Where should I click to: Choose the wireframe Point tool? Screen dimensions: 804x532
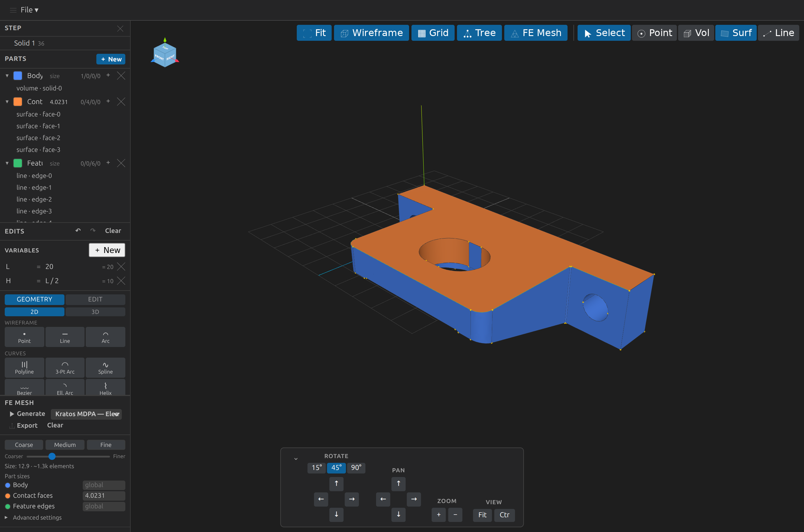click(x=24, y=337)
